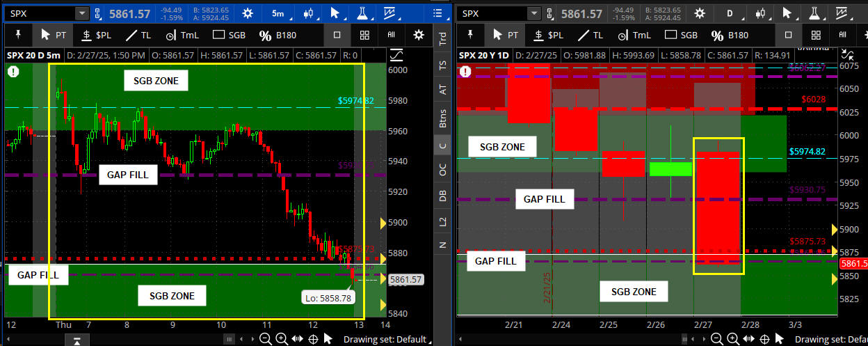Screen dimensions: 868x346
Task: Zoom out left chart with minus magnifier
Action: [x=265, y=338]
